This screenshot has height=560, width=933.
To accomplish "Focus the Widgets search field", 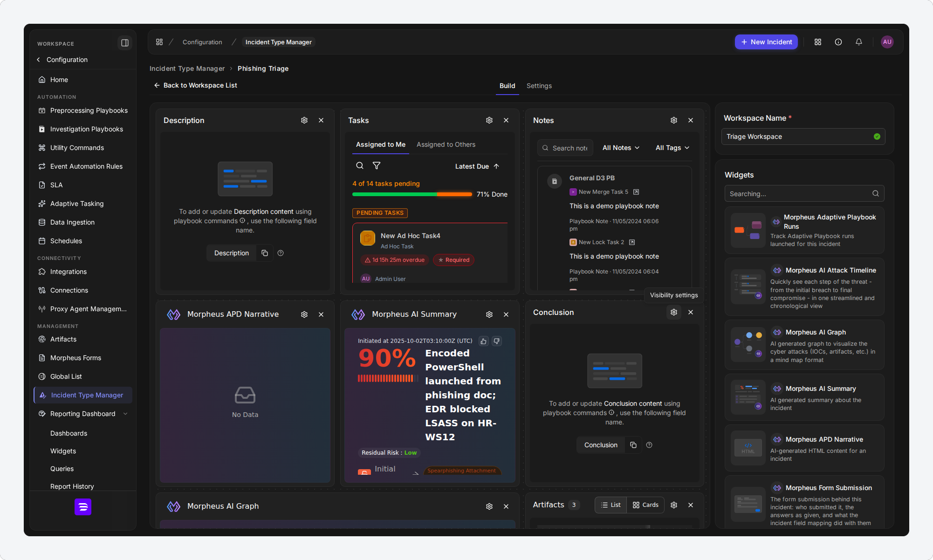I will [804, 193].
